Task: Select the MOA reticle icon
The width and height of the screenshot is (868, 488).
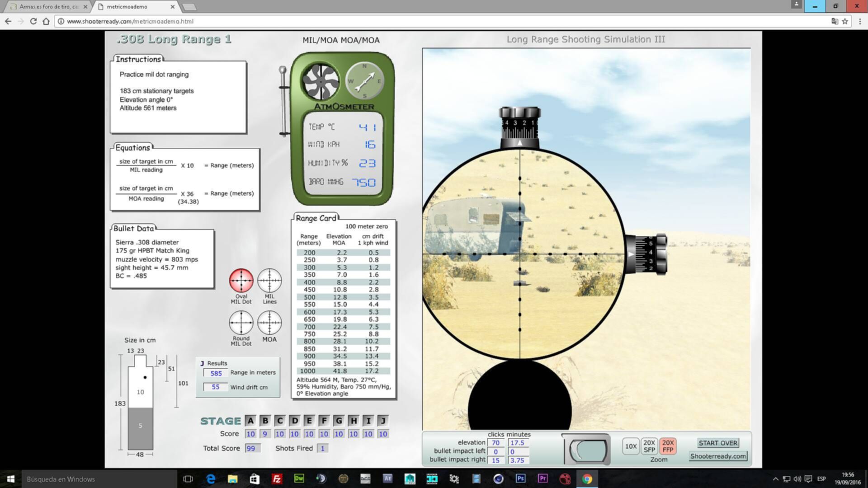Action: pos(269,323)
